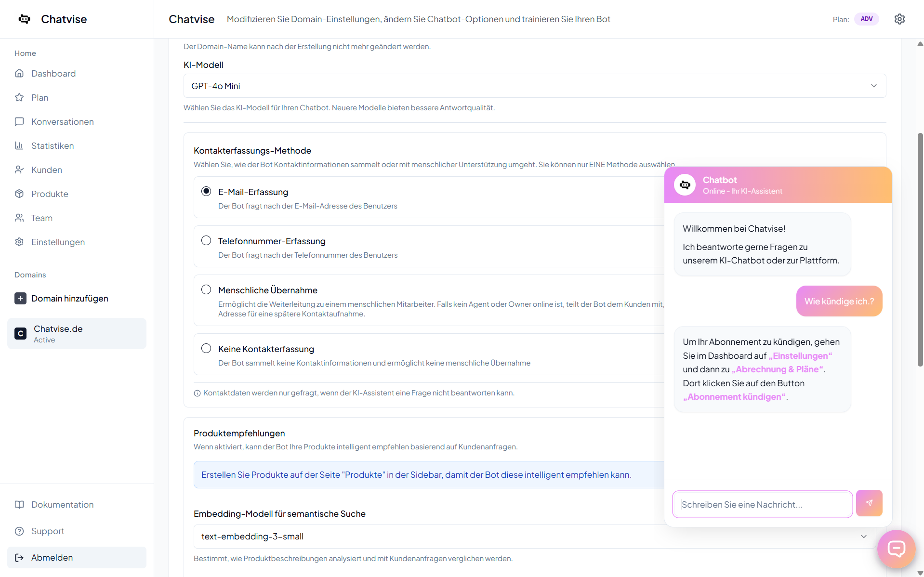Click the plus icon for Domain hinzufügen
The image size is (924, 577).
point(20,299)
